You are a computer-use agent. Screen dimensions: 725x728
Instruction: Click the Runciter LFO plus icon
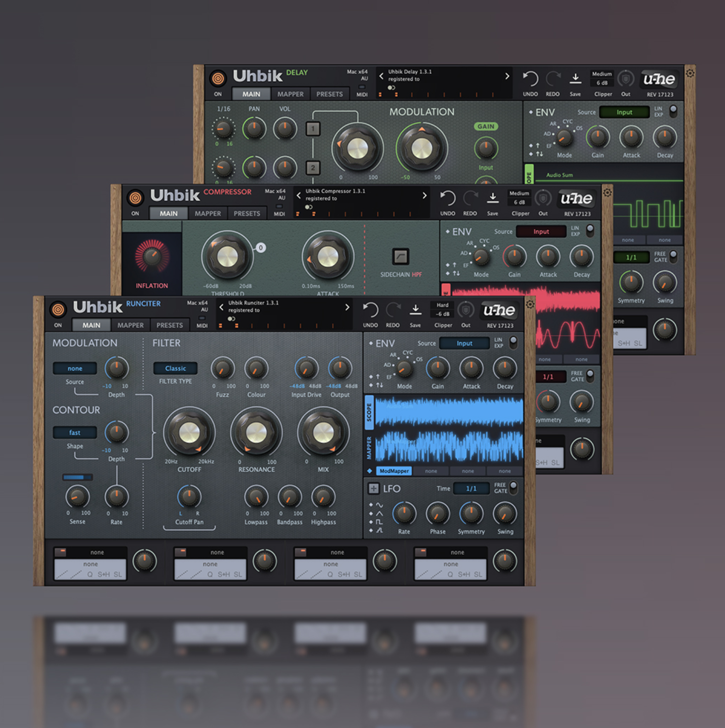pyautogui.click(x=374, y=488)
